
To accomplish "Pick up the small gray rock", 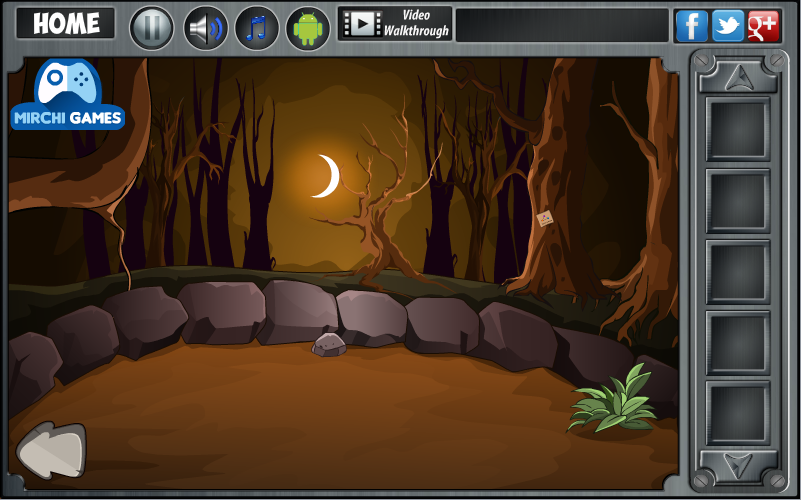I will click(x=329, y=345).
